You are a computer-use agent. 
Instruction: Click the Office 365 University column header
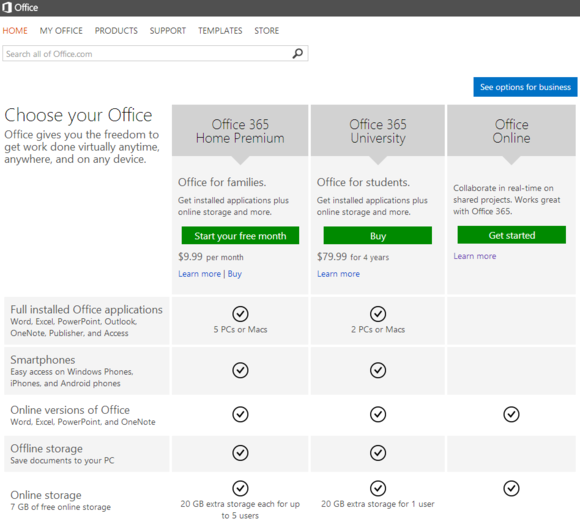point(378,131)
